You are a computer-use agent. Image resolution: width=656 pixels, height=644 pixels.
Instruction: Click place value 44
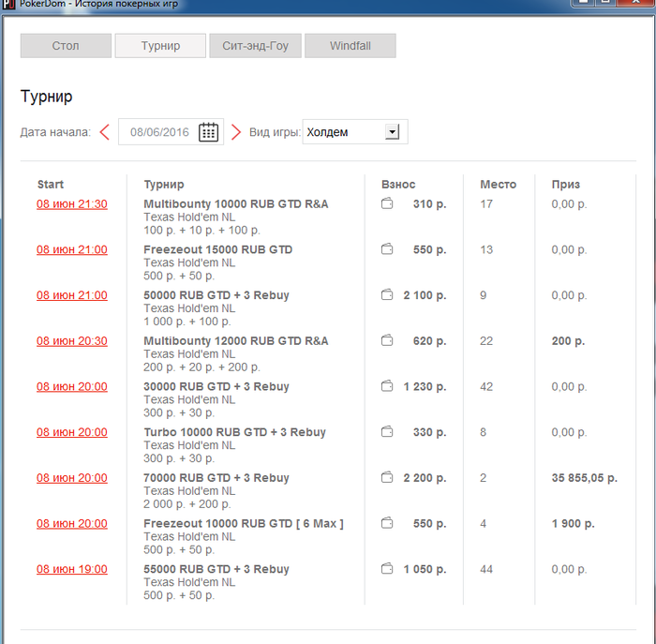pos(486,569)
